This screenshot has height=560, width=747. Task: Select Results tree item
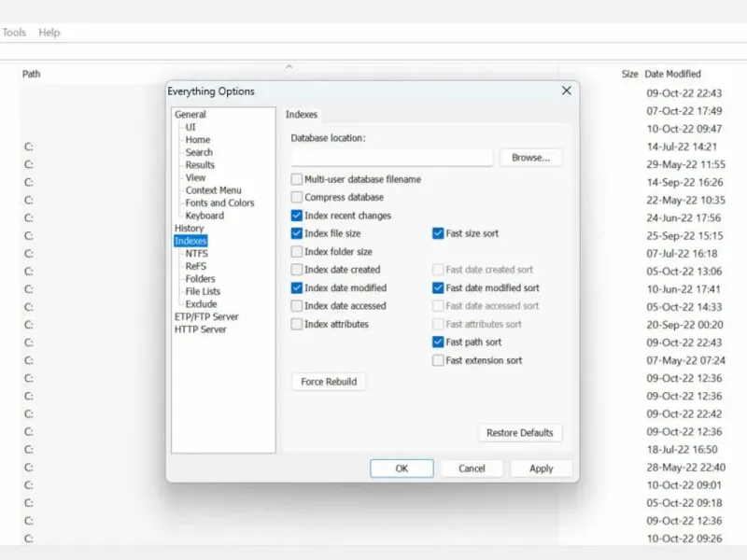click(x=200, y=165)
